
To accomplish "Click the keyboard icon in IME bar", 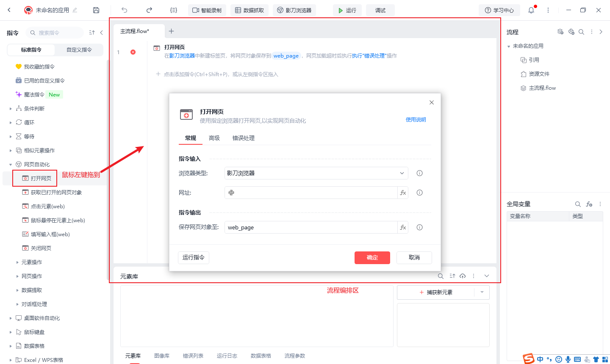I will [x=577, y=359].
